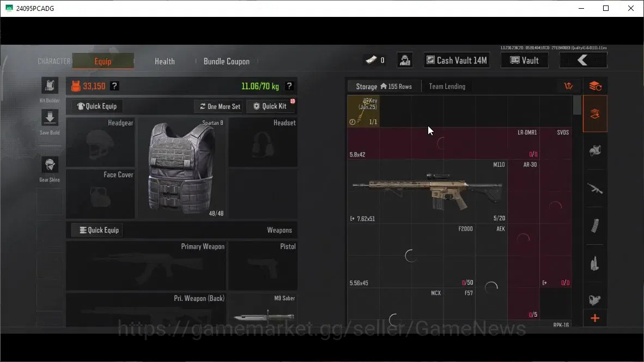644x362 pixels.
Task: Click the 5.8x42 ammo label
Action: click(x=357, y=154)
